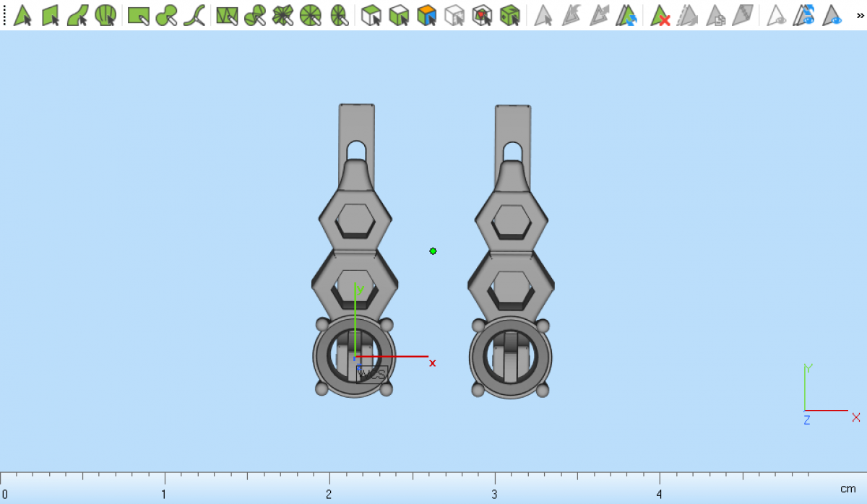867x504 pixels.
Task: Choose the polyline curve marking tool
Action: tap(194, 15)
